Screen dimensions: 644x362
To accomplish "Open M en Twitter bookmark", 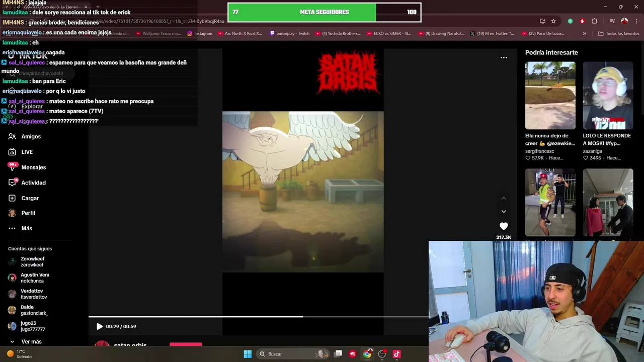I will 492,34.
